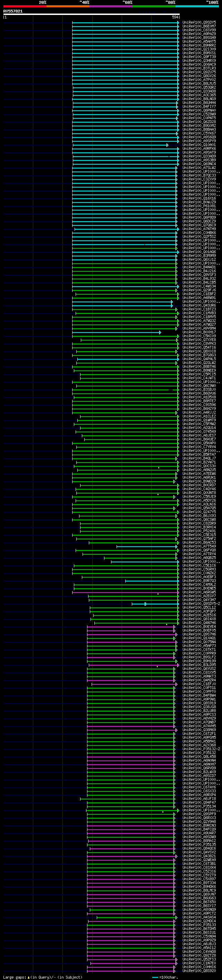The width and height of the screenshot is (222, 980).
Task: Select label UniRef100_P35132-2
Action: point(201,749)
